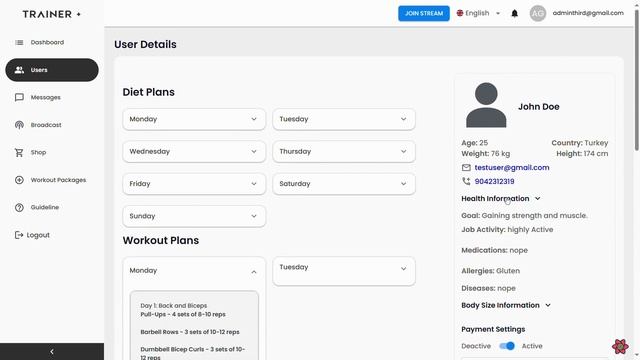Click the testuser@gmail.com email link

pos(511,167)
